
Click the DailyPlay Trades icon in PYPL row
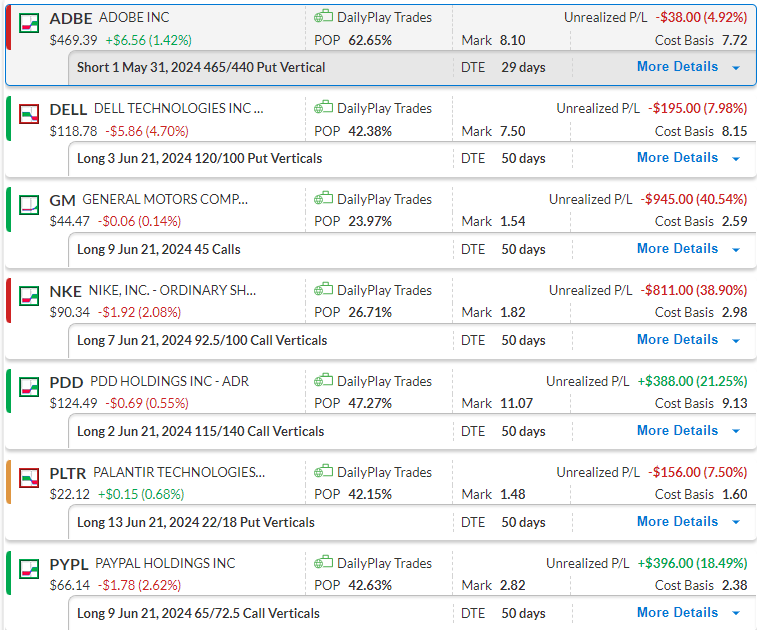click(x=323, y=562)
